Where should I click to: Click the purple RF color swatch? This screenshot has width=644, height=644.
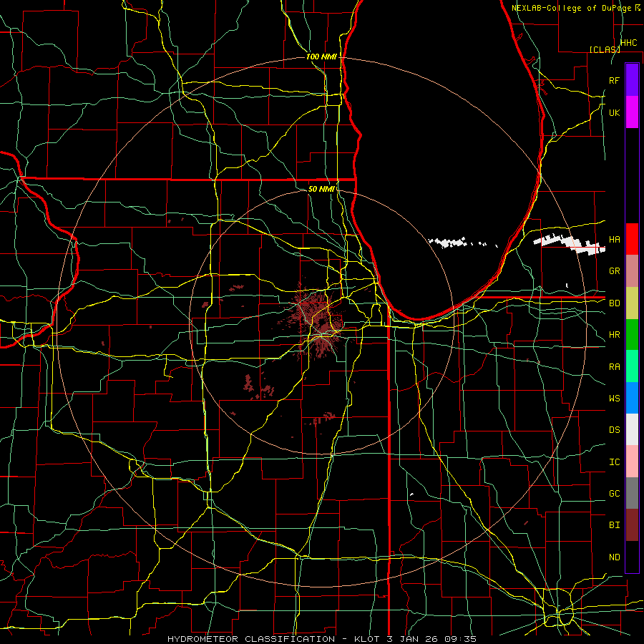click(632, 80)
